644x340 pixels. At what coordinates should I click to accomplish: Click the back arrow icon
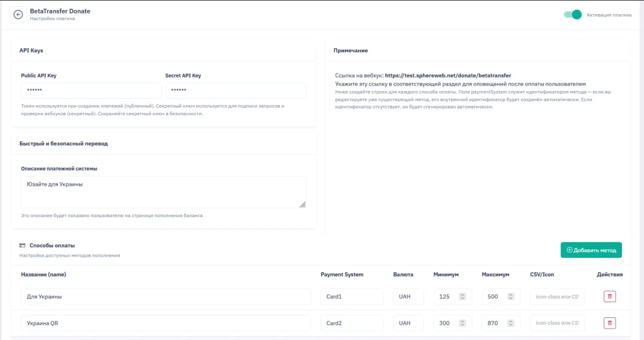pyautogui.click(x=18, y=15)
